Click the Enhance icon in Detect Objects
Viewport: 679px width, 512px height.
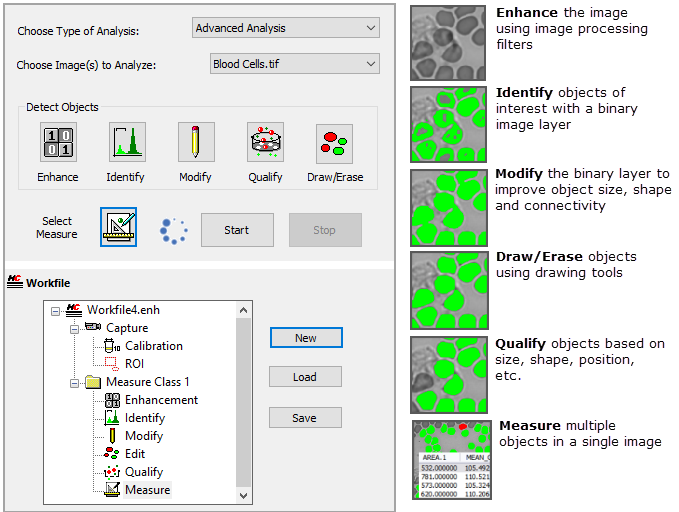tap(58, 143)
